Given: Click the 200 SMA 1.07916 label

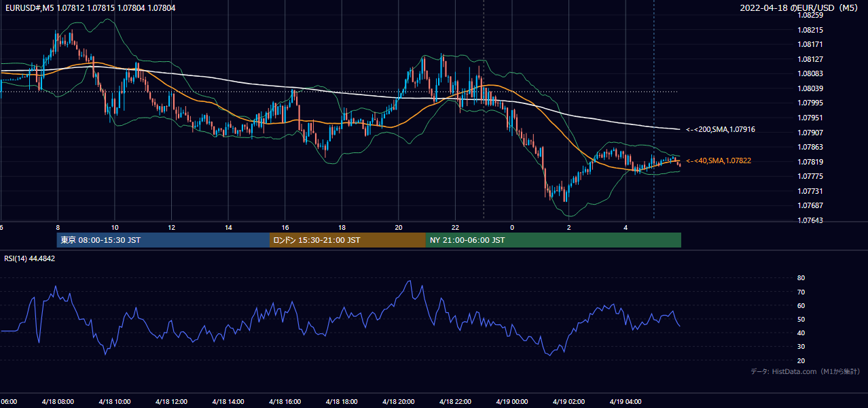Looking at the screenshot, I should [x=721, y=129].
